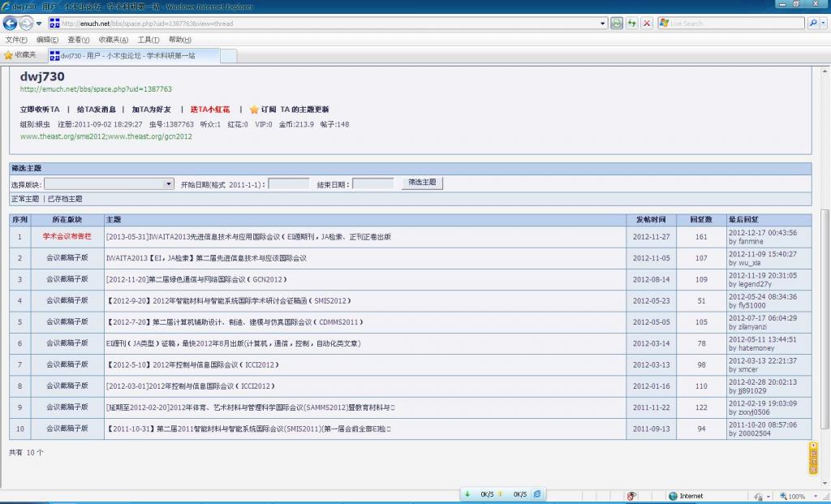Open the emuch.net space.php profile link
This screenshot has width=831, height=504.
[96, 89]
